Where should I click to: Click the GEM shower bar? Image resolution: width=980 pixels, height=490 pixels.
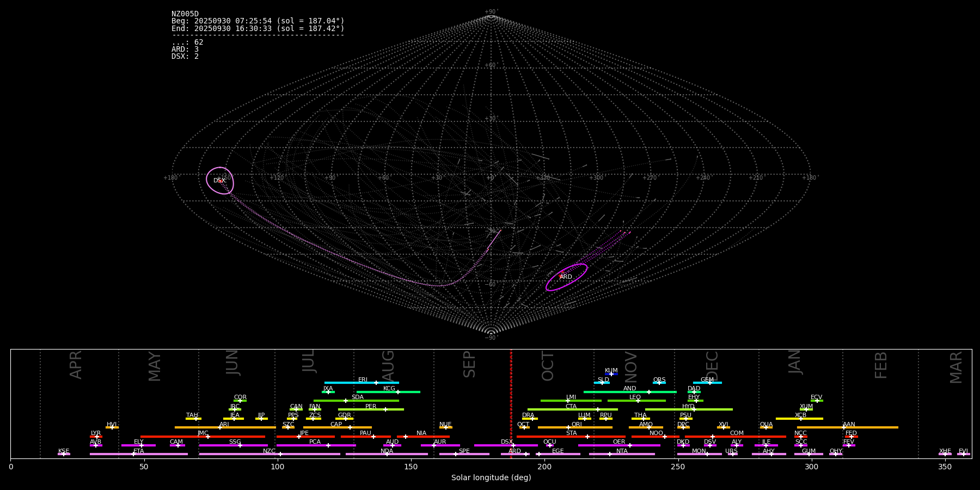707,383
